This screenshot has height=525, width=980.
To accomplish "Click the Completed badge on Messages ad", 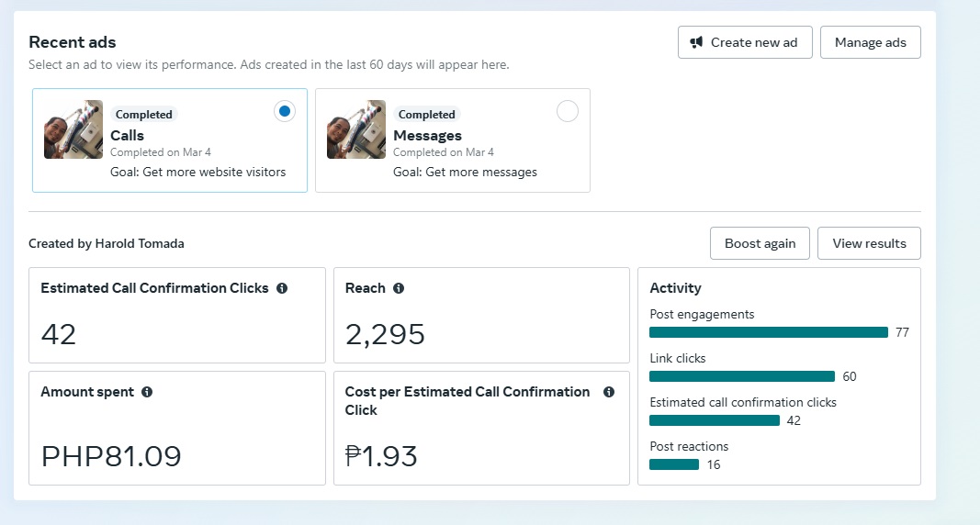I will coord(426,115).
